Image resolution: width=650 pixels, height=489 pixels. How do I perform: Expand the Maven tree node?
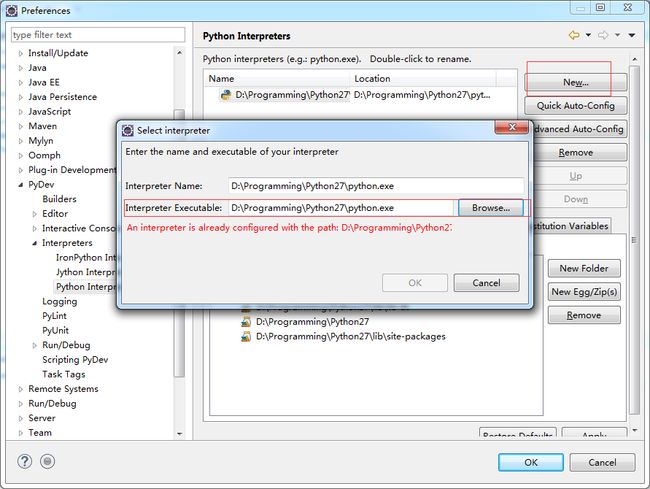coord(20,126)
